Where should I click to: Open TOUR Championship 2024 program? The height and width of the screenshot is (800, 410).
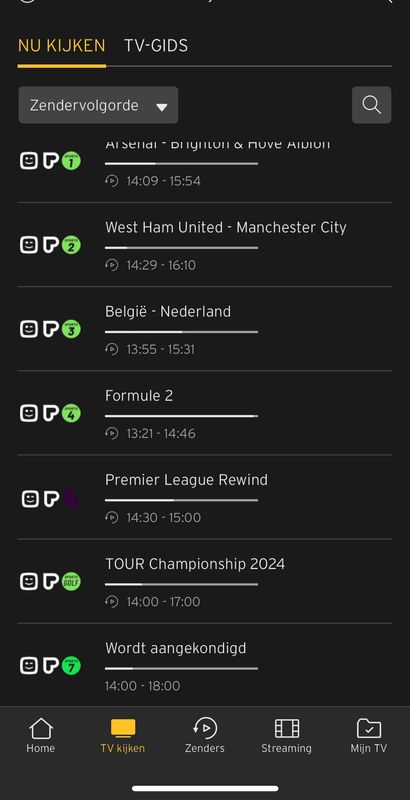(x=195, y=564)
